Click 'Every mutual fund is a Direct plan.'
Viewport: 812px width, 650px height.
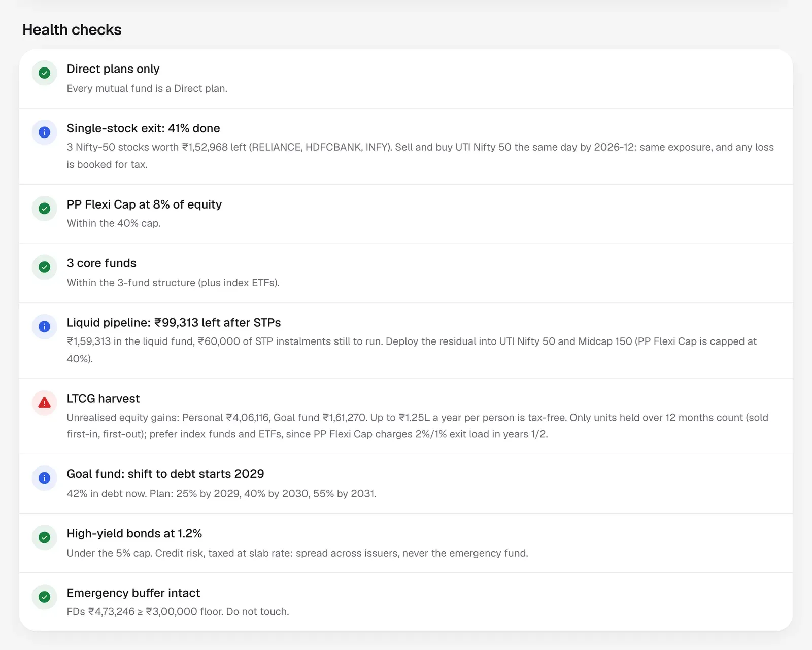click(147, 88)
